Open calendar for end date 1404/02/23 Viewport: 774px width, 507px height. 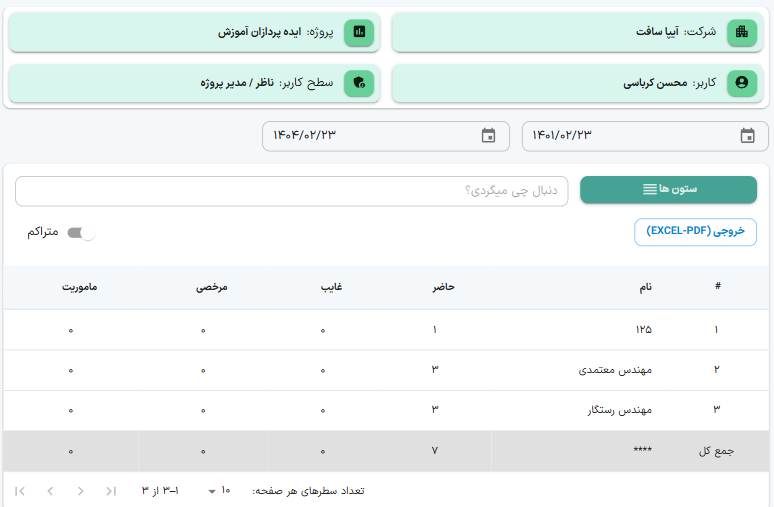(488, 136)
